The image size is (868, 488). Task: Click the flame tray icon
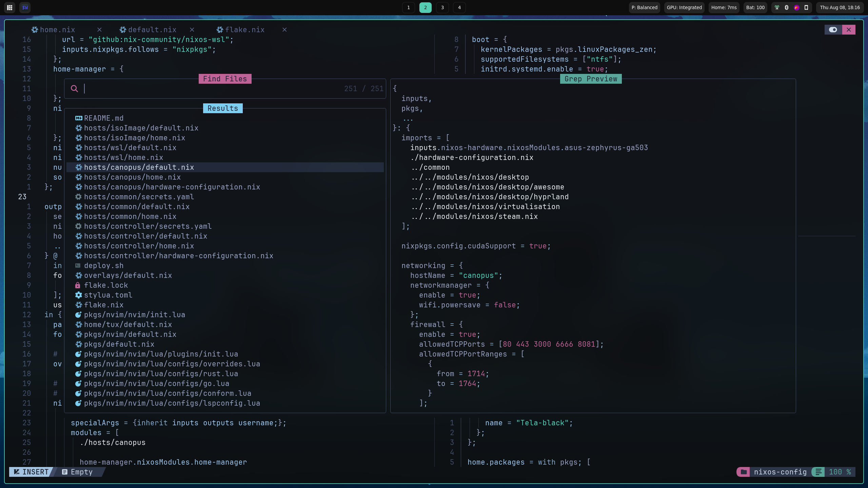(796, 7)
